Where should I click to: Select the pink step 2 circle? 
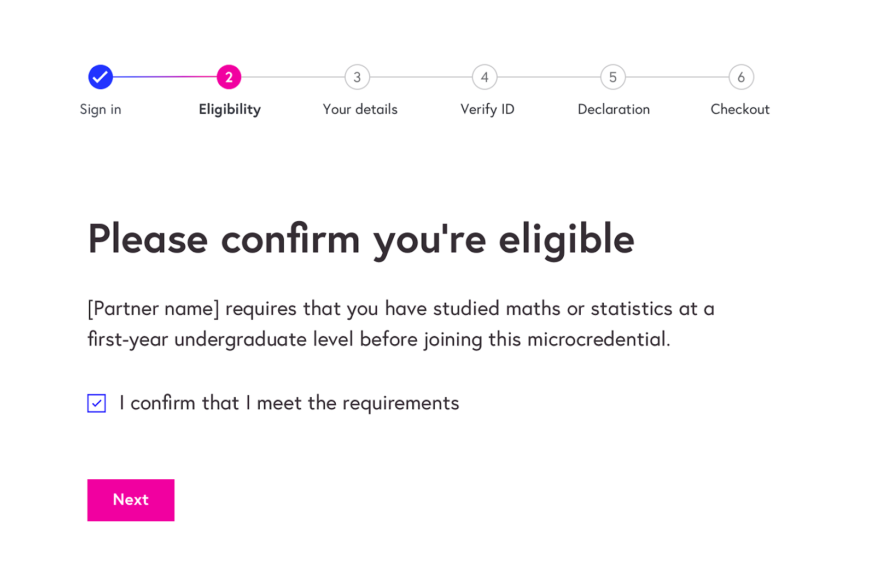(229, 77)
